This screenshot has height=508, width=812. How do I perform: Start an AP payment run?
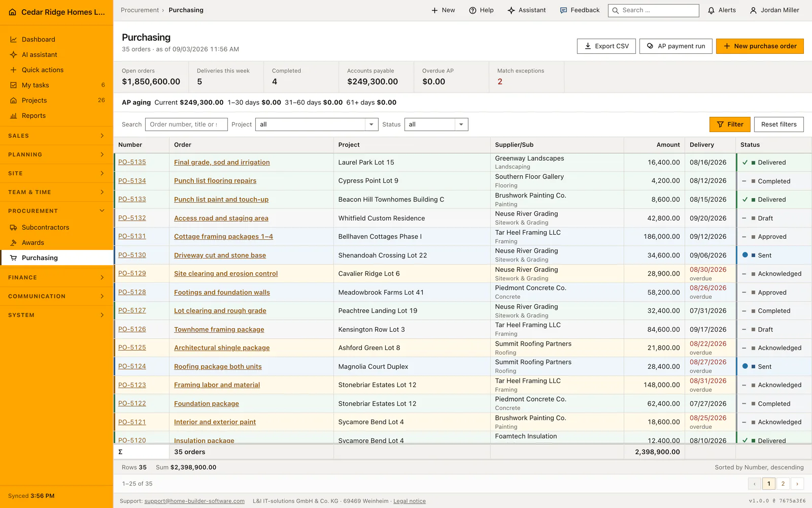coord(676,46)
